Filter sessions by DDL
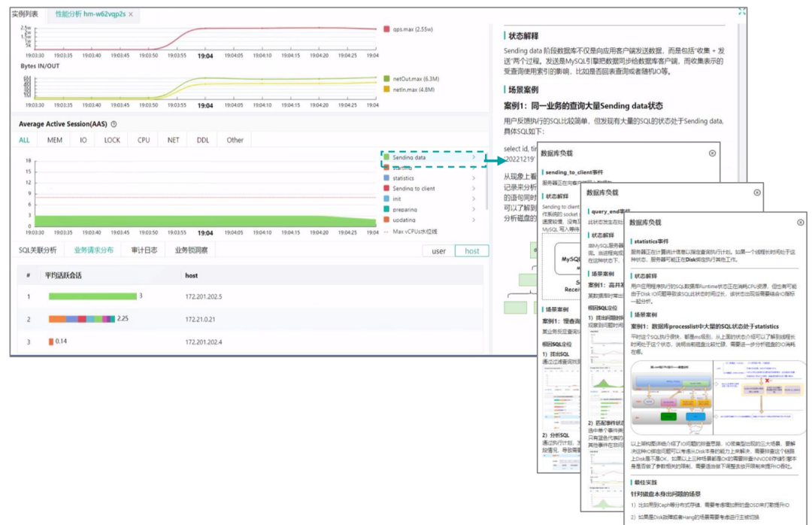 [x=203, y=140]
